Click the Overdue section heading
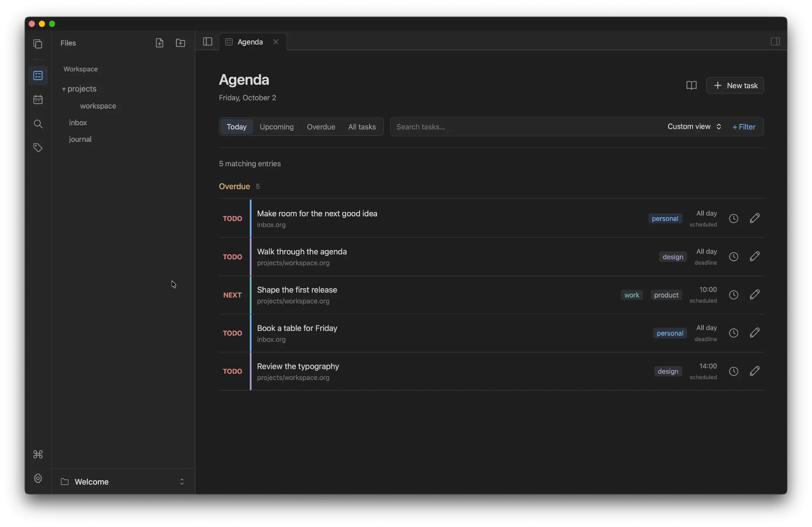Screen dimensions: 812x527 click(234, 186)
